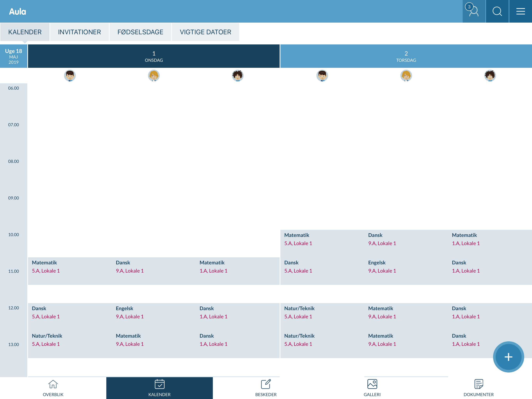The width and height of the screenshot is (532, 399).
Task: Select the Kalender top tab
Action: point(25,32)
